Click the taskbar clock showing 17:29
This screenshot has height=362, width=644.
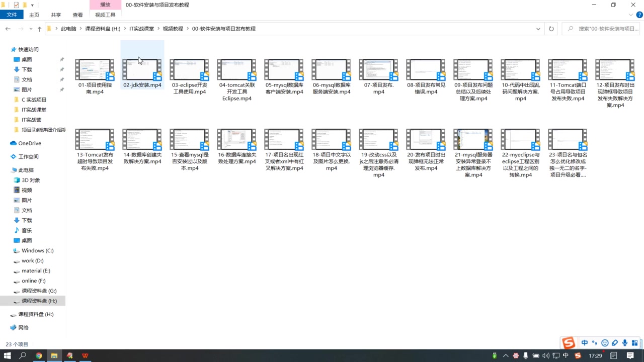point(595,355)
